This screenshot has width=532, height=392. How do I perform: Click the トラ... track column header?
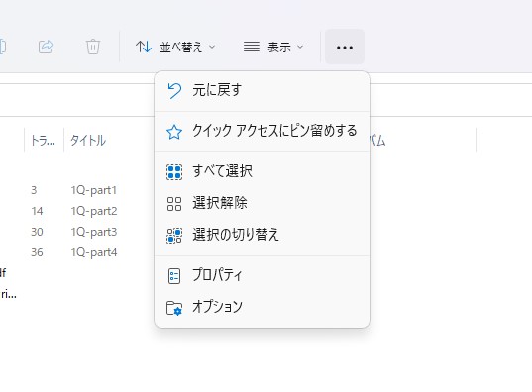coord(43,140)
